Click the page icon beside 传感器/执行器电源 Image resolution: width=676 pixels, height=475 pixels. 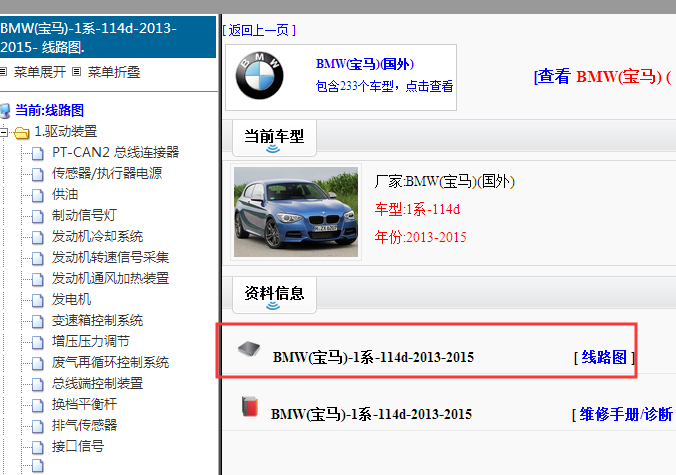(x=38, y=174)
